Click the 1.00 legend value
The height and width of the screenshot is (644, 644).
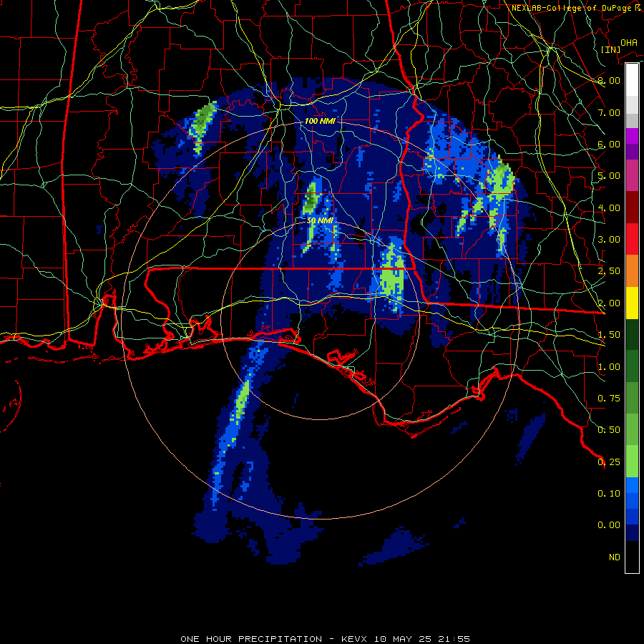pos(609,367)
